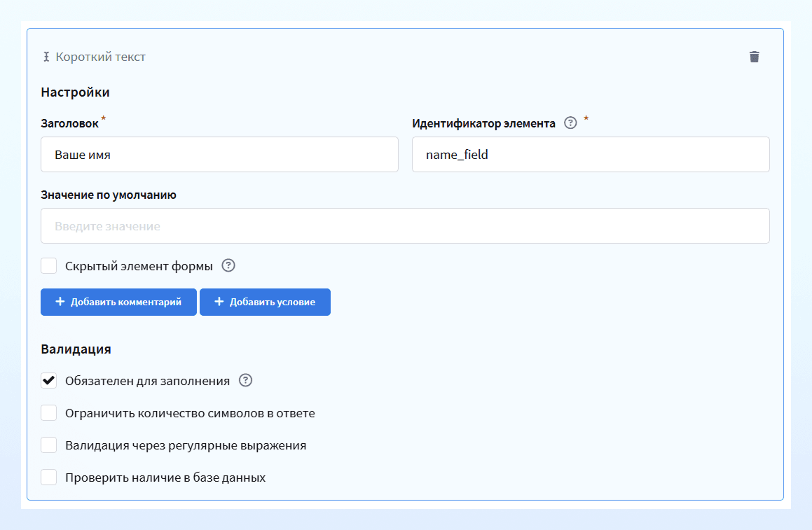This screenshot has height=530, width=812.
Task: Enable Ограничить количество символов в ответе
Action: [48, 413]
